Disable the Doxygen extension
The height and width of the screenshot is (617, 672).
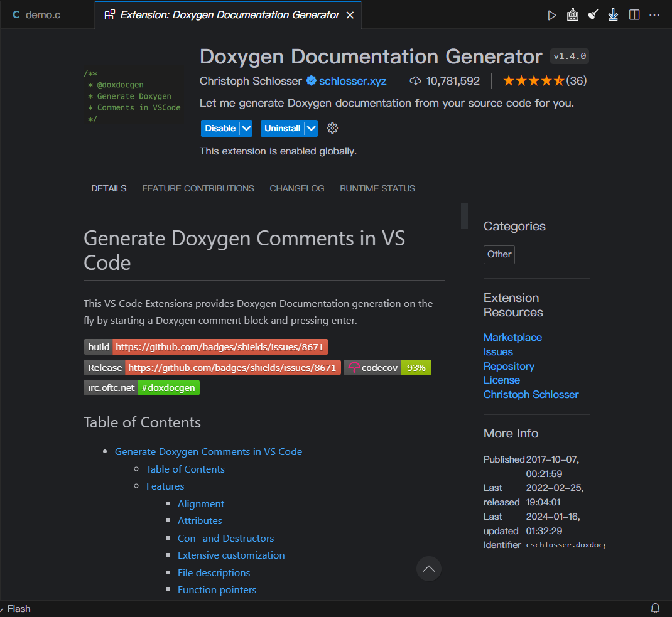click(220, 128)
